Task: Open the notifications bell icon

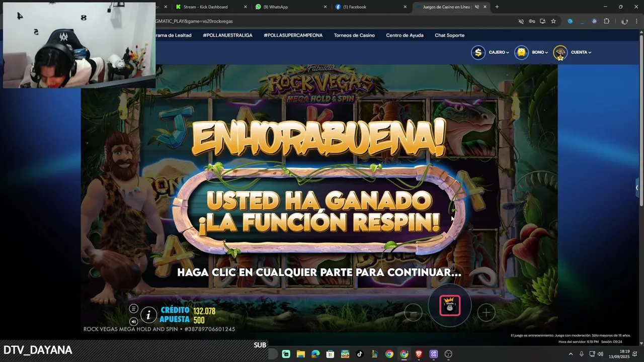Action: 635,354
